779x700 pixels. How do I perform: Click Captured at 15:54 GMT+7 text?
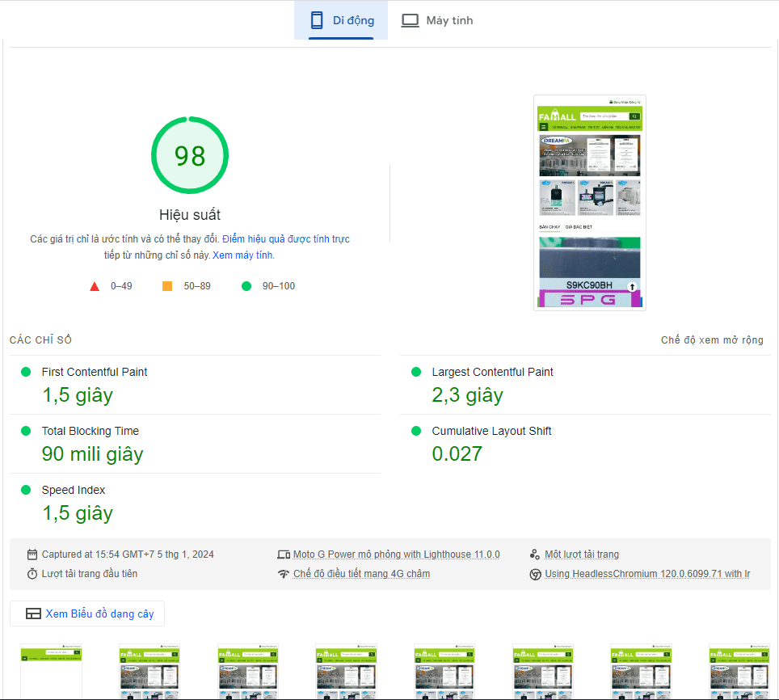tap(128, 555)
